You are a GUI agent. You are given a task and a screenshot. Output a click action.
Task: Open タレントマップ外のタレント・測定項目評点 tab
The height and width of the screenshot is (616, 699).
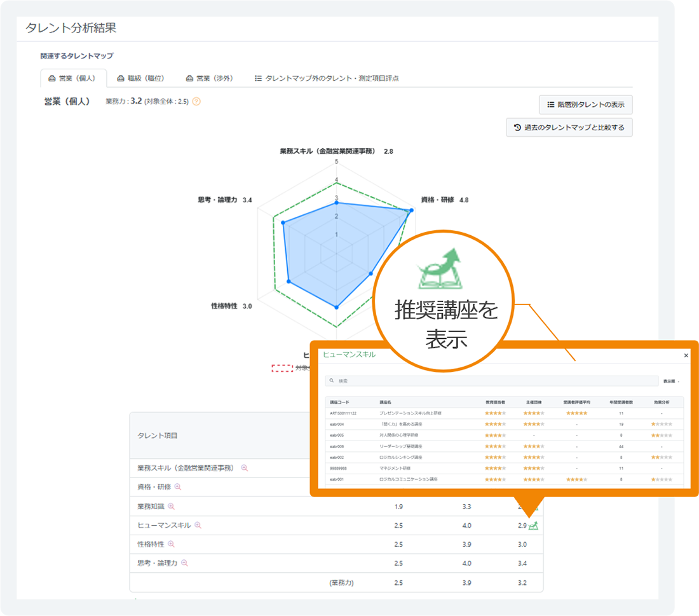[x=326, y=78]
